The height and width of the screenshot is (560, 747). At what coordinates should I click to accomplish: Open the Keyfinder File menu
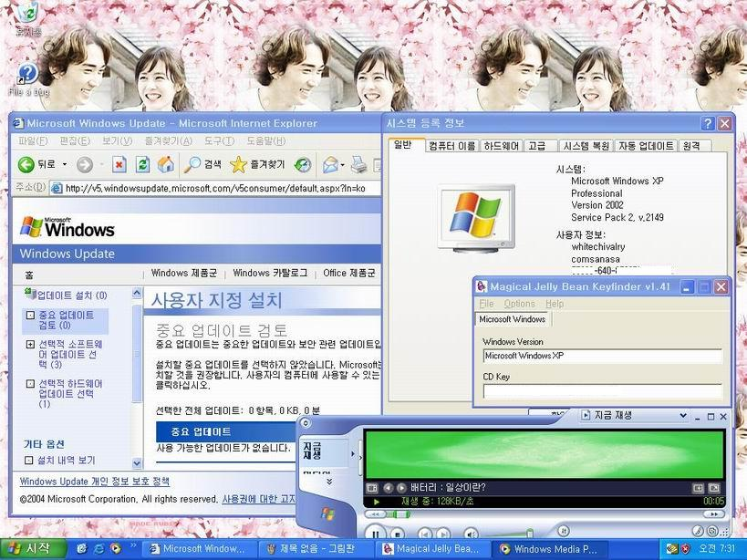[x=486, y=304]
